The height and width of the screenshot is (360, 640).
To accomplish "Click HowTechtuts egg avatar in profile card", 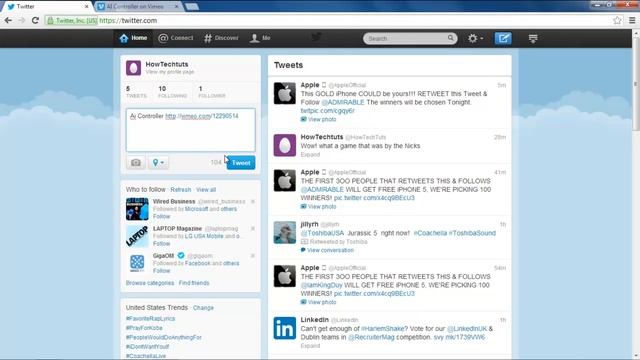I will click(x=133, y=68).
